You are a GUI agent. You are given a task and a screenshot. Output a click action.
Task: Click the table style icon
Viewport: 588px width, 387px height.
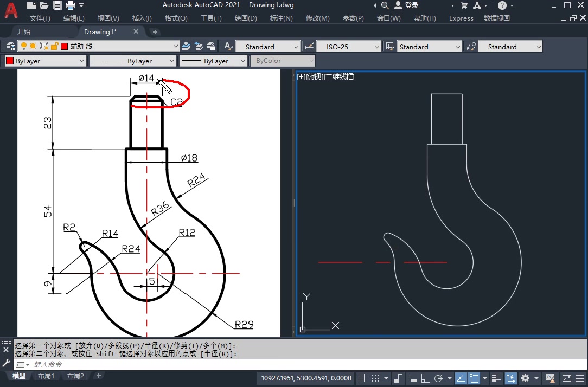point(389,47)
